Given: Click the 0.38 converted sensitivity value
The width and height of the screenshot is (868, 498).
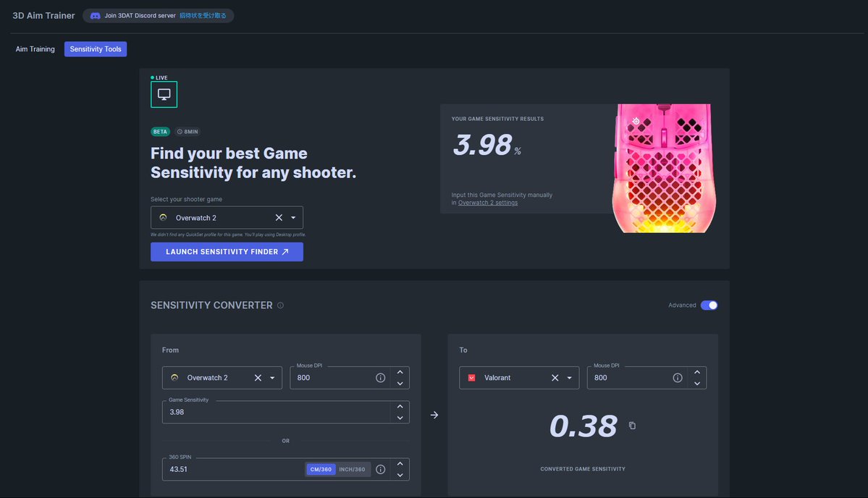Looking at the screenshot, I should 583,426.
